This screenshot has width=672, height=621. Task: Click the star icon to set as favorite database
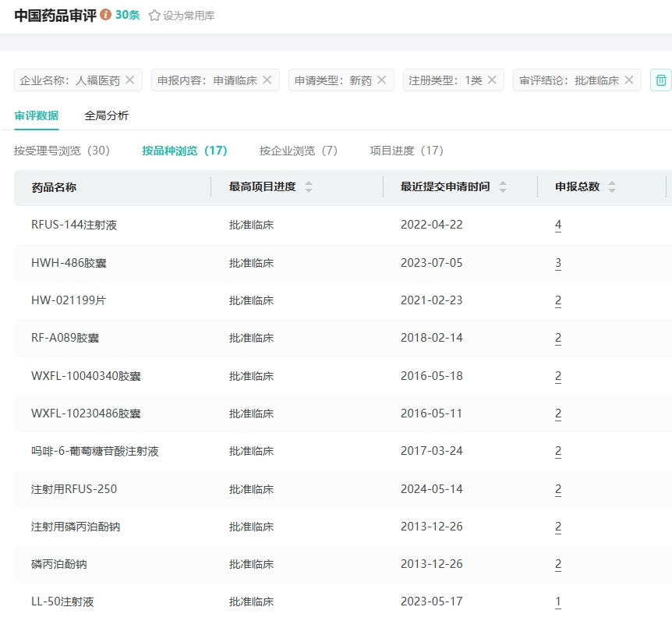tap(154, 16)
